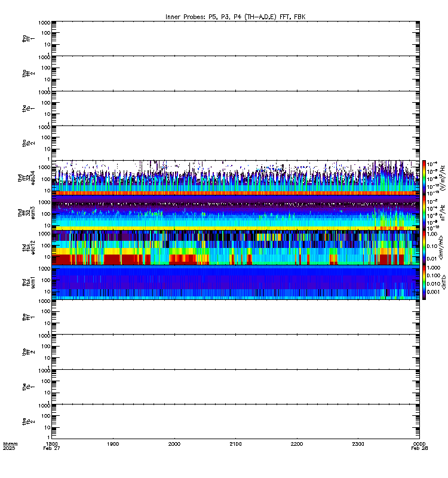Select the 'the fb 2' panel label
This screenshot has height=478, width=448.
coord(28,422)
